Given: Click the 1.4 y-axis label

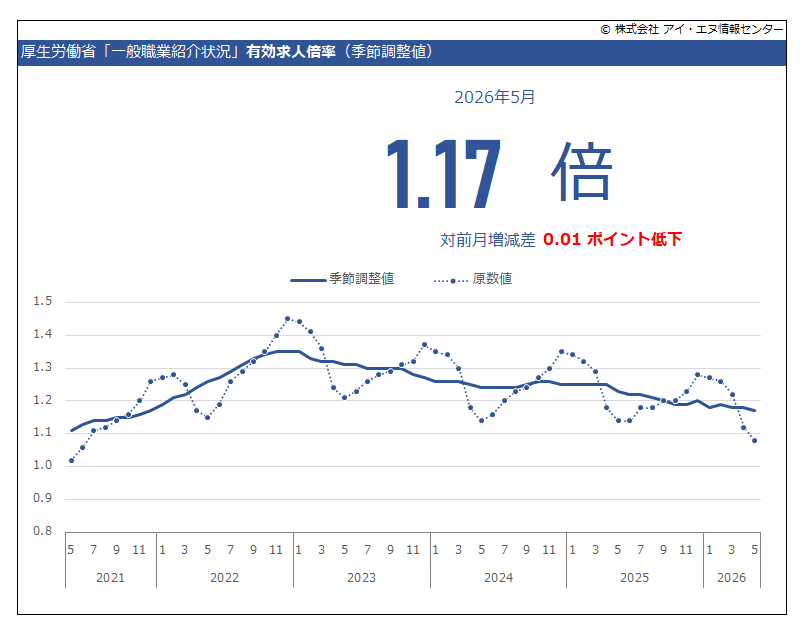Looking at the screenshot, I should [43, 334].
